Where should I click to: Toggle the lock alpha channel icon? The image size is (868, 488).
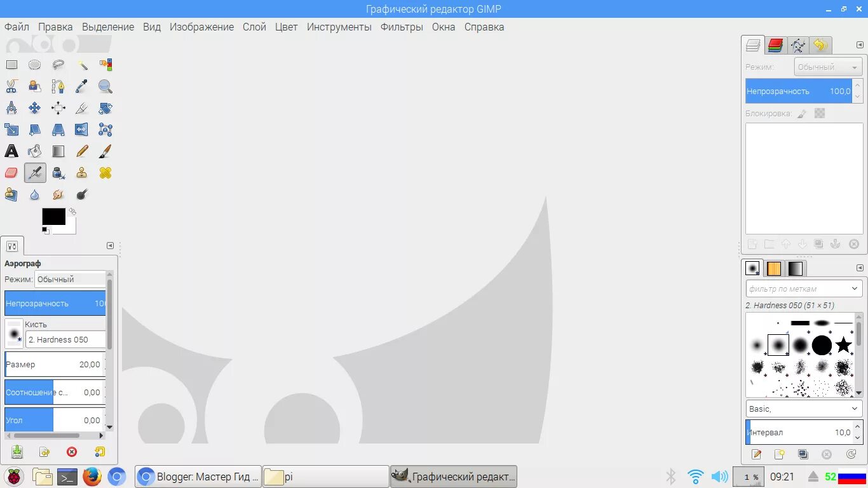coord(820,113)
